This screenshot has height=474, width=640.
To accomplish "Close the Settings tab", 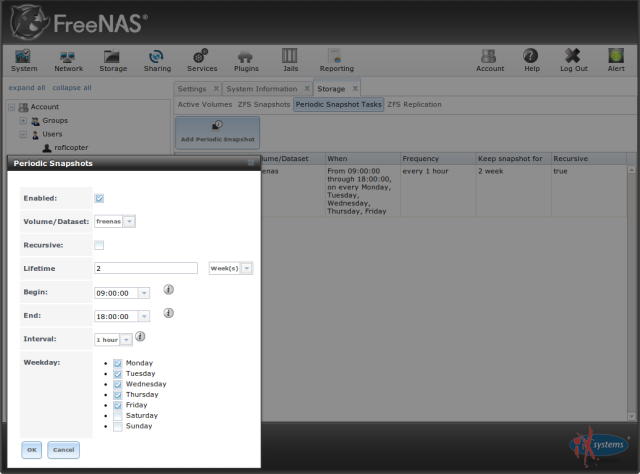I will pyautogui.click(x=216, y=89).
